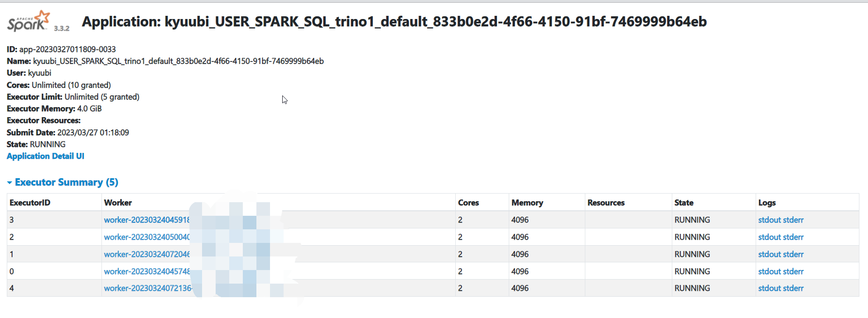Click the Spark version label 3.3.2
This screenshot has width=868, height=318.
click(62, 28)
